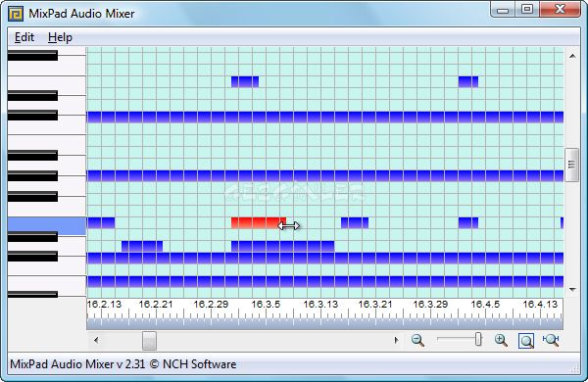Click the zoom level slider handle
588x382 pixels.
478,339
